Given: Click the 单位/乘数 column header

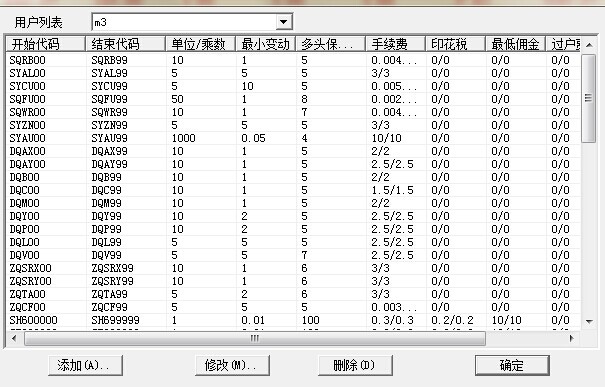Looking at the screenshot, I should click(x=200, y=44).
